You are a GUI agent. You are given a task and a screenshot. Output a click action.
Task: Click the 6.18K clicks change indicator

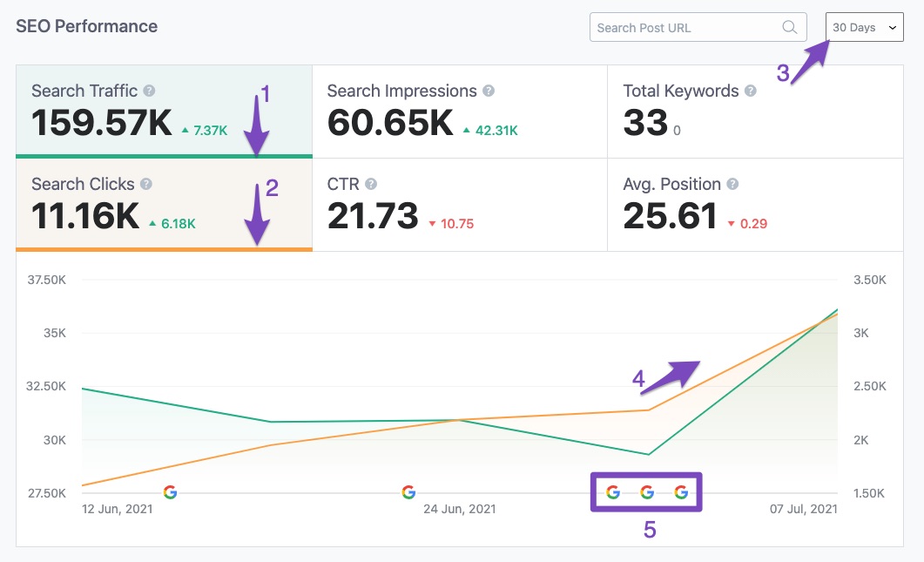tap(172, 224)
